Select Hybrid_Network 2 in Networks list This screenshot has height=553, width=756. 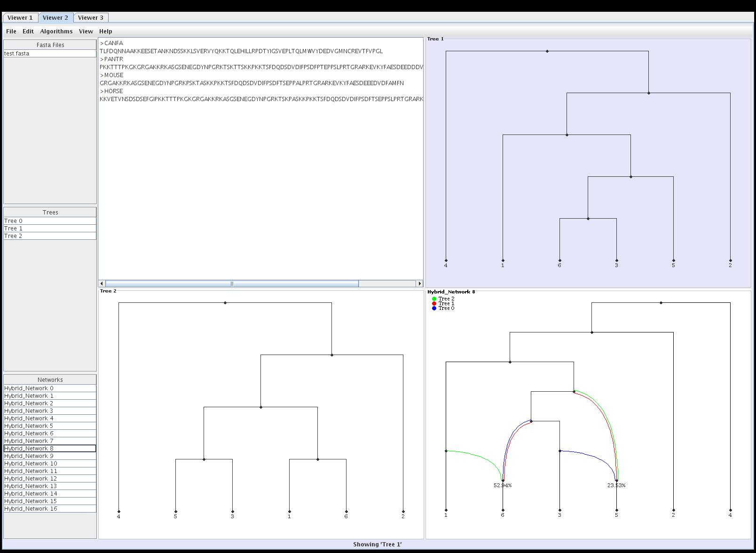pyautogui.click(x=50, y=403)
